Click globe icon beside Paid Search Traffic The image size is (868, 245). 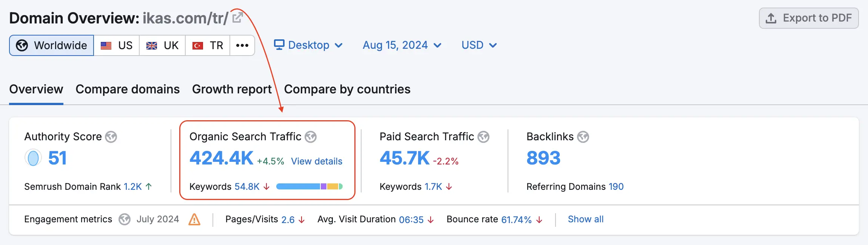pos(483,137)
